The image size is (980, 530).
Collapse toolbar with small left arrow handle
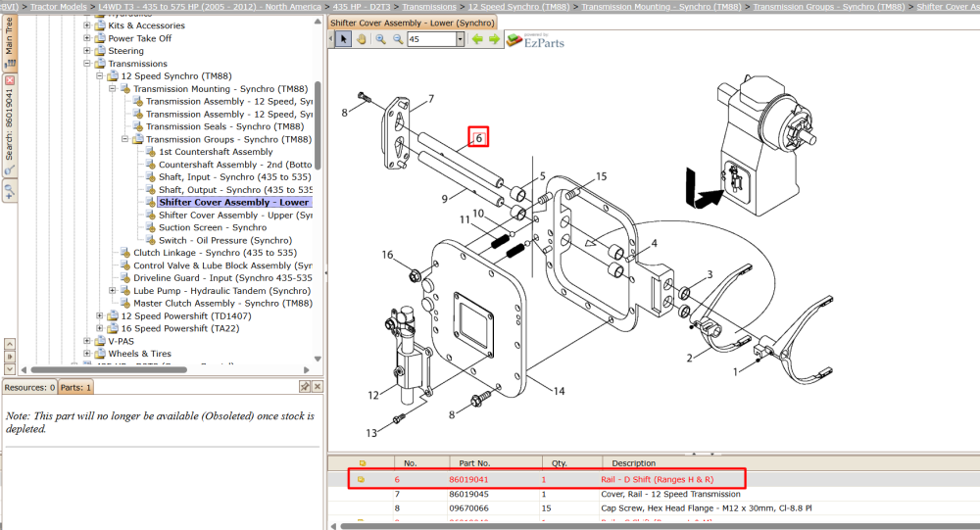pyautogui.click(x=331, y=39)
